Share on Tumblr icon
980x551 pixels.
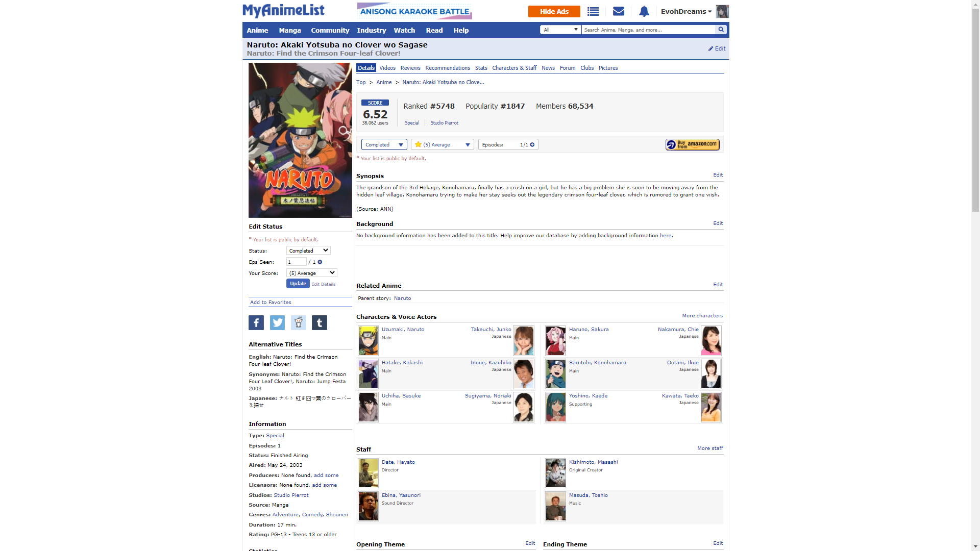(320, 322)
